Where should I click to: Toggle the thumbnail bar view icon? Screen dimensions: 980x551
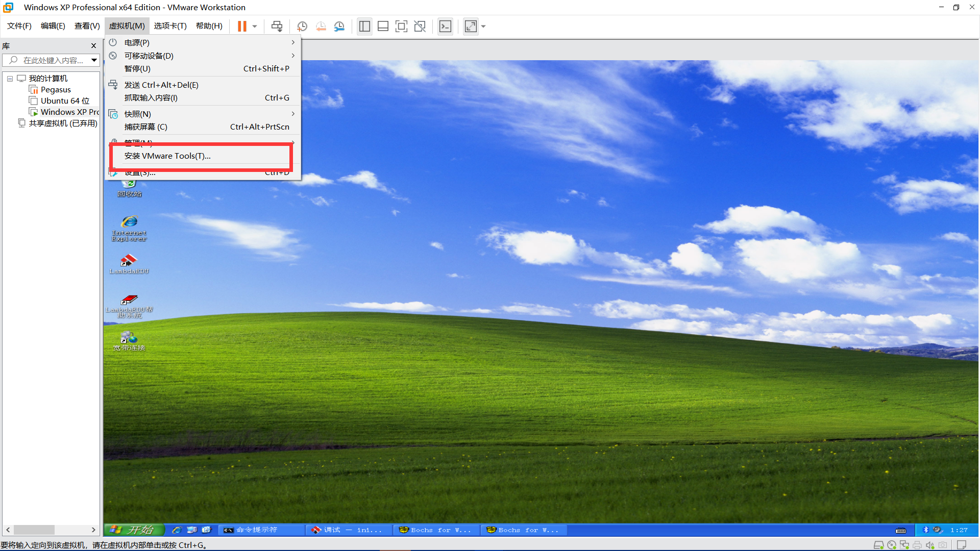pos(383,26)
